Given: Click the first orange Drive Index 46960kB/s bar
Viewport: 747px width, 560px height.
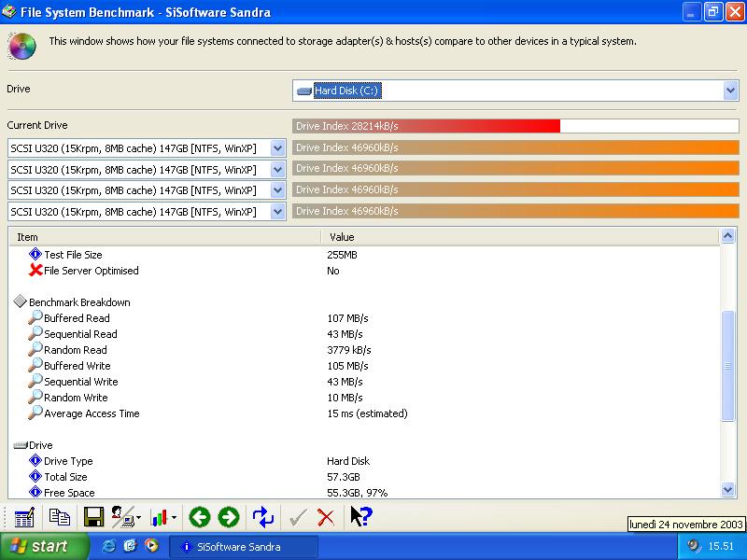Looking at the screenshot, I should pos(516,147).
